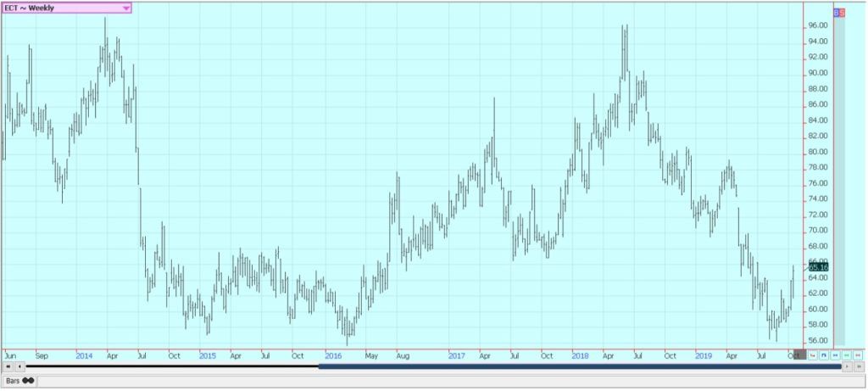Click the 2017 year label on the time axis

click(456, 355)
